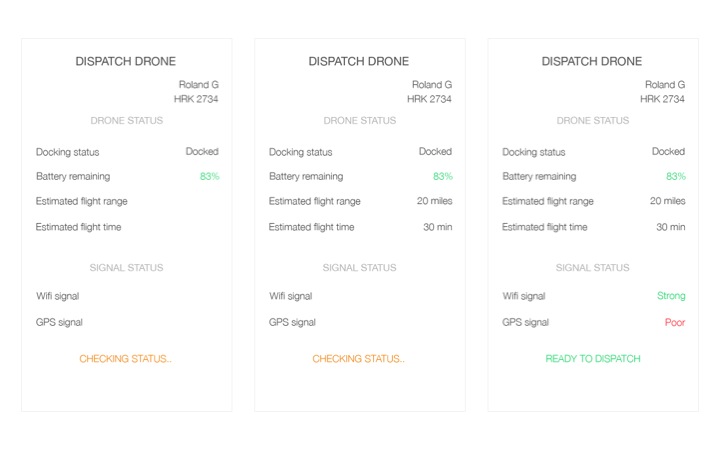Click Docked value in the ready-to-dispatch card
Image resolution: width=720 pixels, height=450 pixels.
coord(668,152)
